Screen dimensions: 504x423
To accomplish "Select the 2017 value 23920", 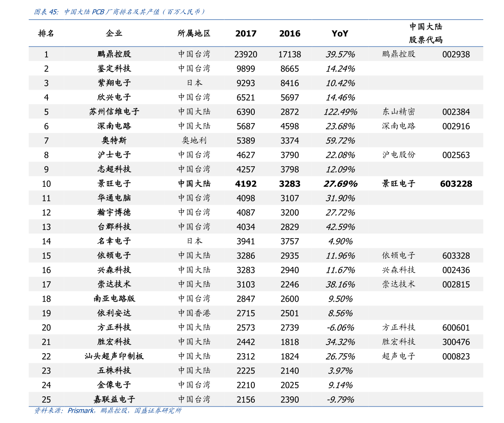I will tap(246, 55).
